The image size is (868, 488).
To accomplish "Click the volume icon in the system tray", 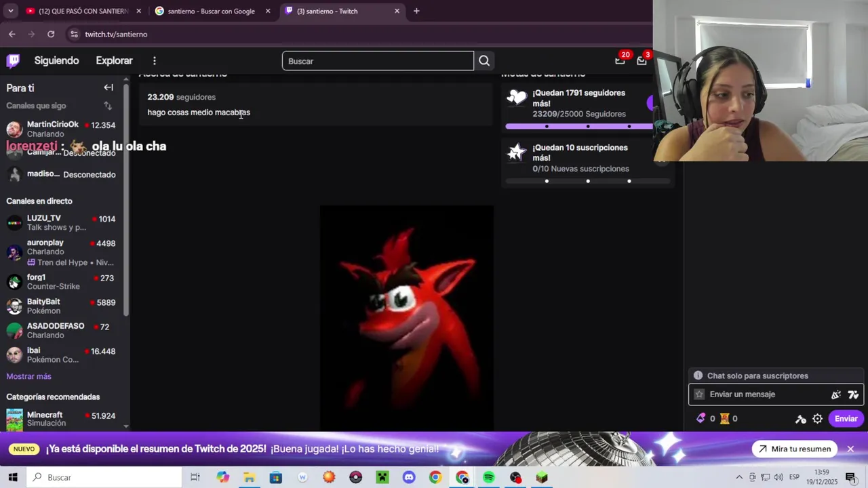I will (778, 477).
